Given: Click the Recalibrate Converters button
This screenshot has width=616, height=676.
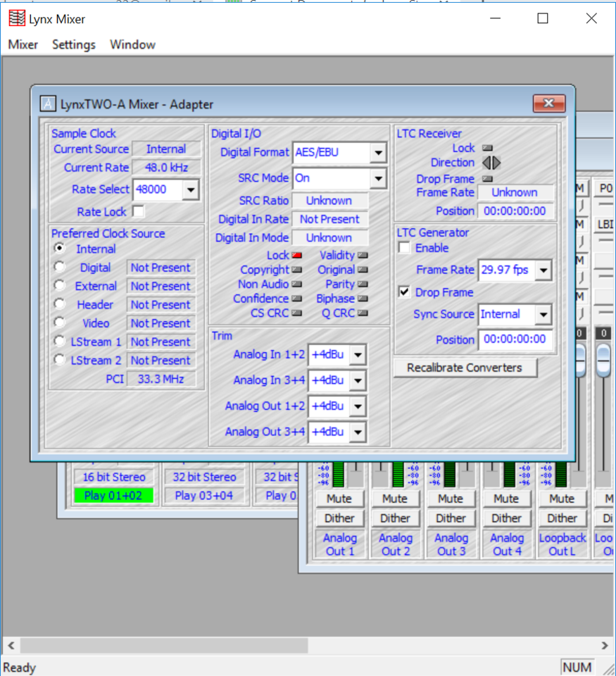Looking at the screenshot, I should (x=465, y=368).
